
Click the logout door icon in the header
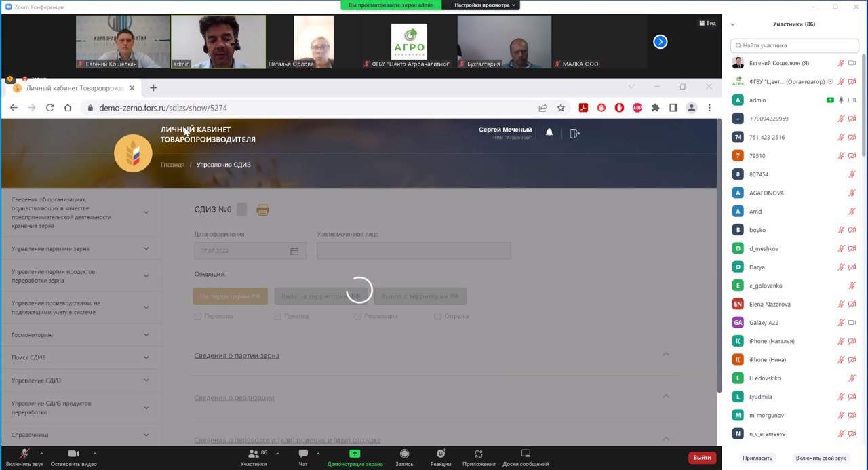pos(574,134)
